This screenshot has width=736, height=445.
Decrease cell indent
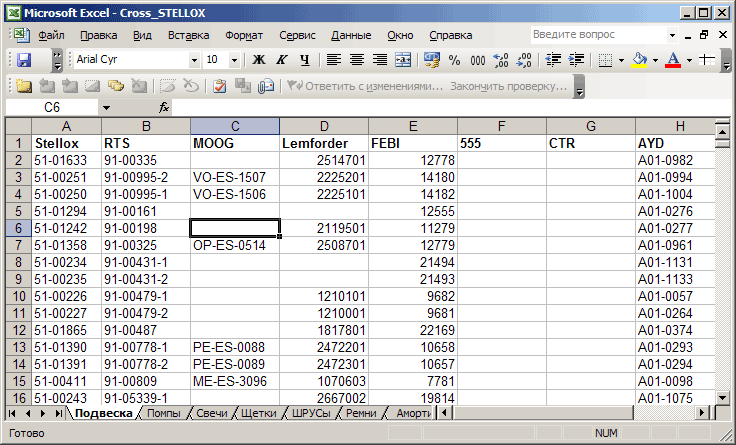coord(553,60)
